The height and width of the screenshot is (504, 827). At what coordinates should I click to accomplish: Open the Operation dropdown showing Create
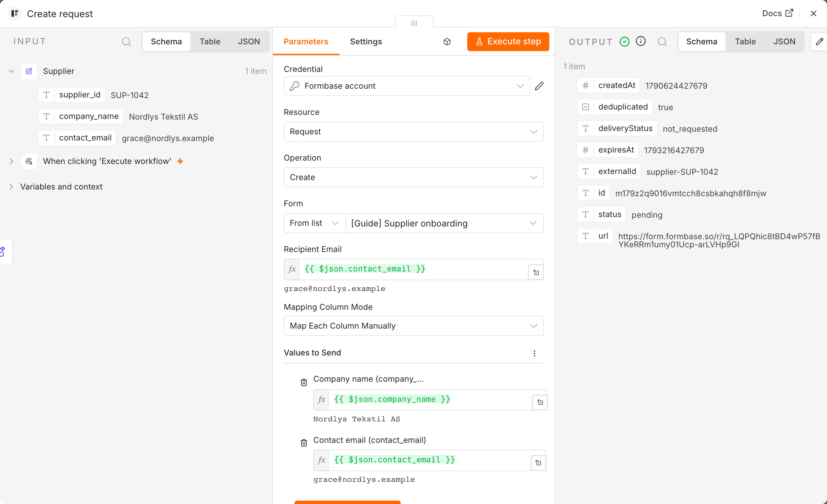[414, 177]
